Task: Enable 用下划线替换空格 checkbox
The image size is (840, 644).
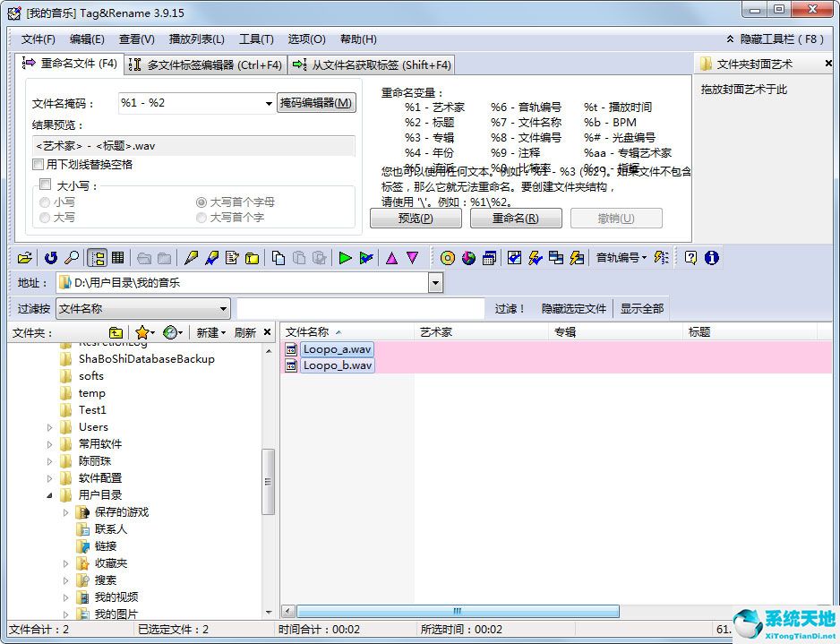Action: click(x=38, y=165)
